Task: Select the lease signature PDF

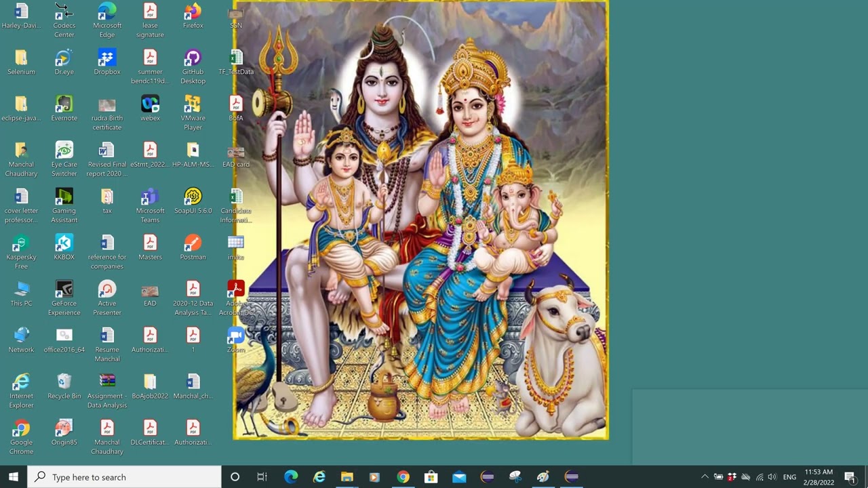Action: pos(150,20)
